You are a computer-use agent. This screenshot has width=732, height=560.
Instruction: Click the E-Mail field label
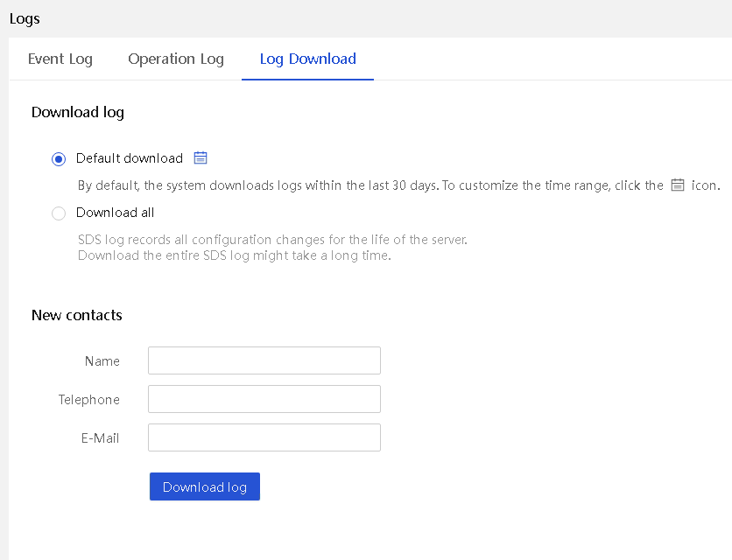101,438
